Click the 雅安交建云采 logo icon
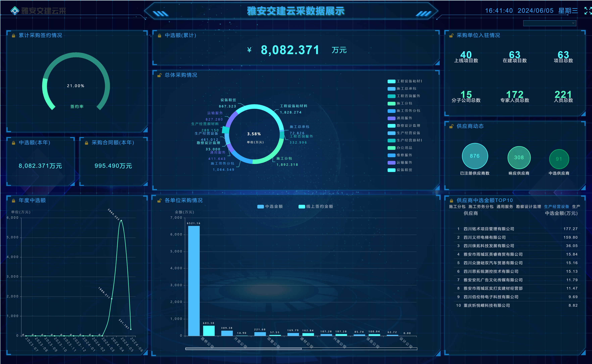Screen dimensions: 592x364 pyautogui.click(x=15, y=11)
